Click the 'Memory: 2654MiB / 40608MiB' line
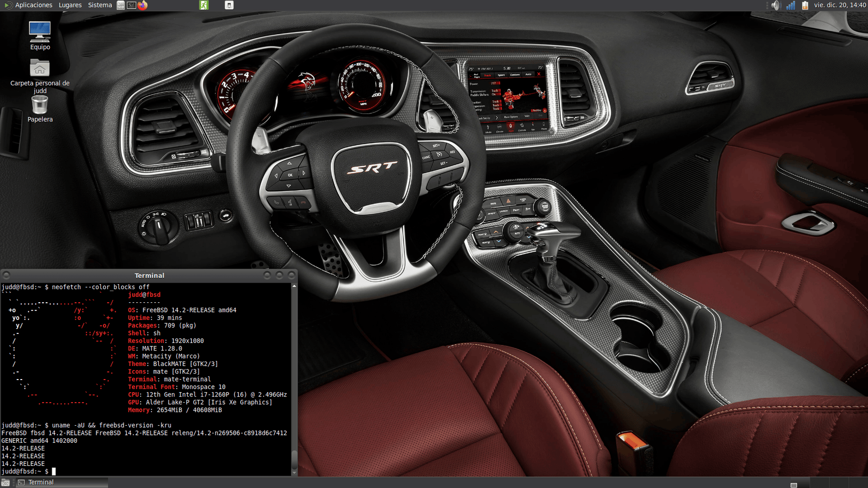The image size is (868, 488). coord(175,410)
